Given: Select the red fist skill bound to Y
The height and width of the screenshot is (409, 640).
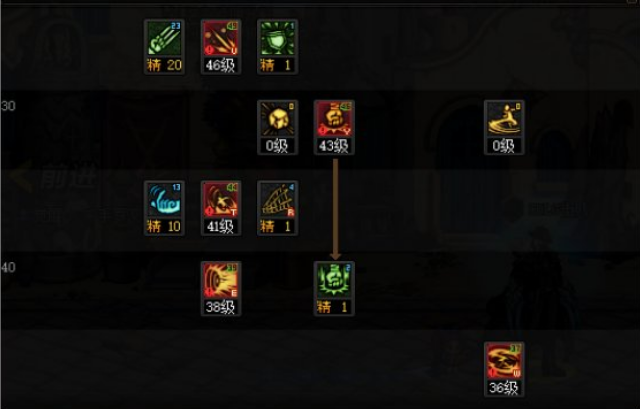Looking at the screenshot, I should pos(334,119).
